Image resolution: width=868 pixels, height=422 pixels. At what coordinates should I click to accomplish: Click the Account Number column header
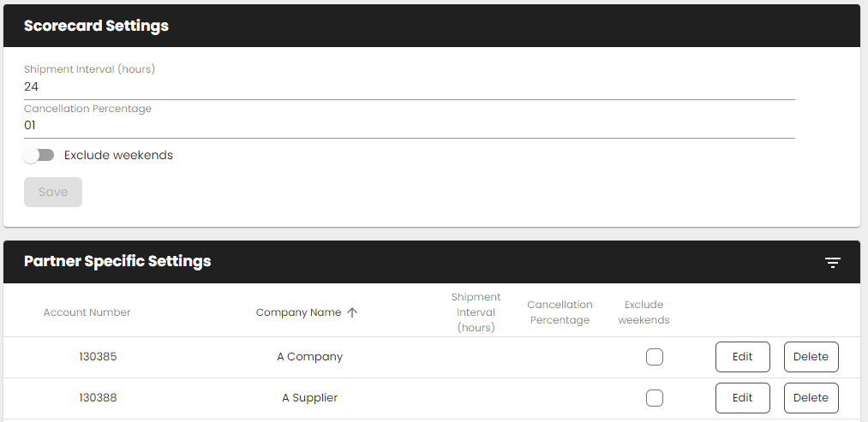(87, 312)
